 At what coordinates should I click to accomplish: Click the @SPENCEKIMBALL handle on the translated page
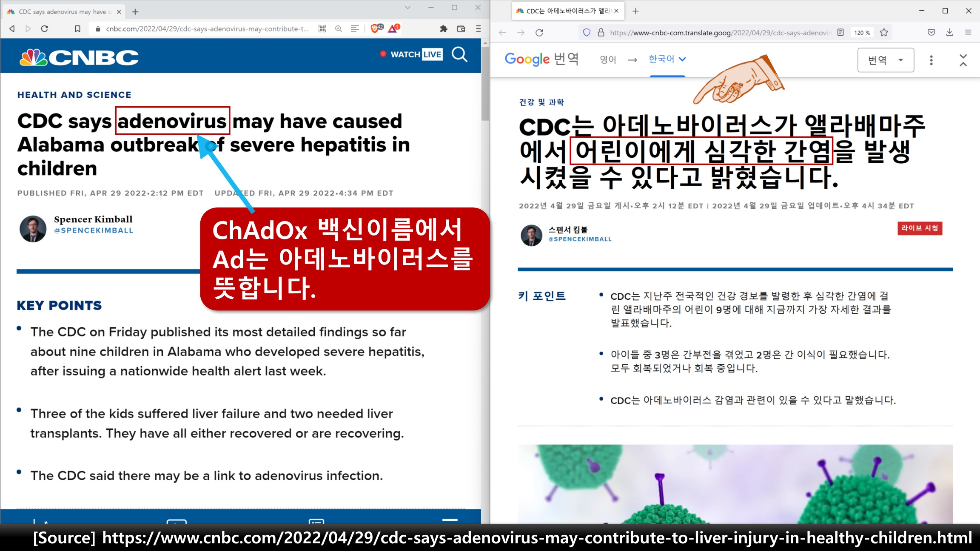pyautogui.click(x=580, y=239)
